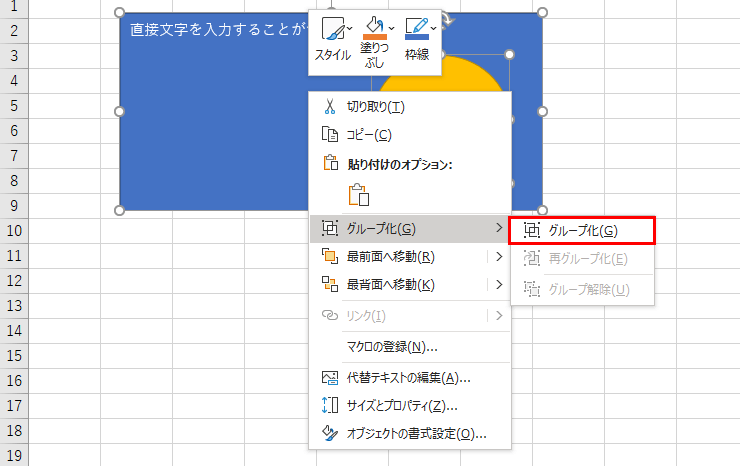Click the copy pages icon

[x=329, y=135]
